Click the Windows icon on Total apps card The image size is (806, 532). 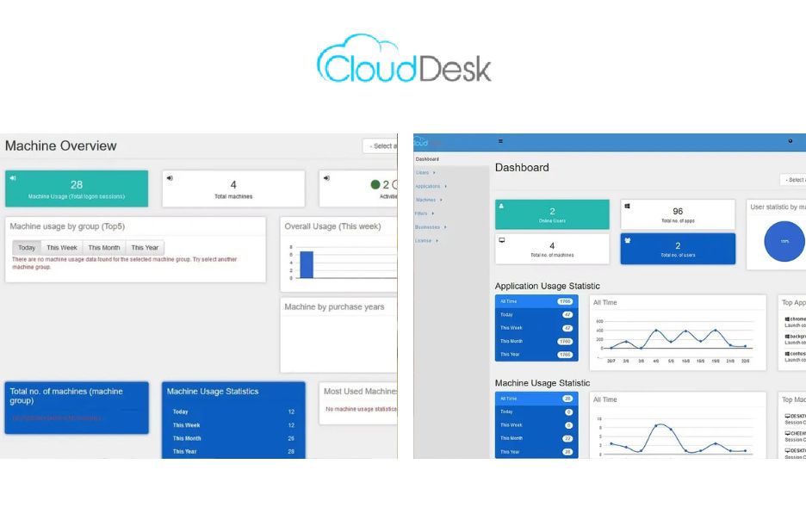(x=627, y=207)
